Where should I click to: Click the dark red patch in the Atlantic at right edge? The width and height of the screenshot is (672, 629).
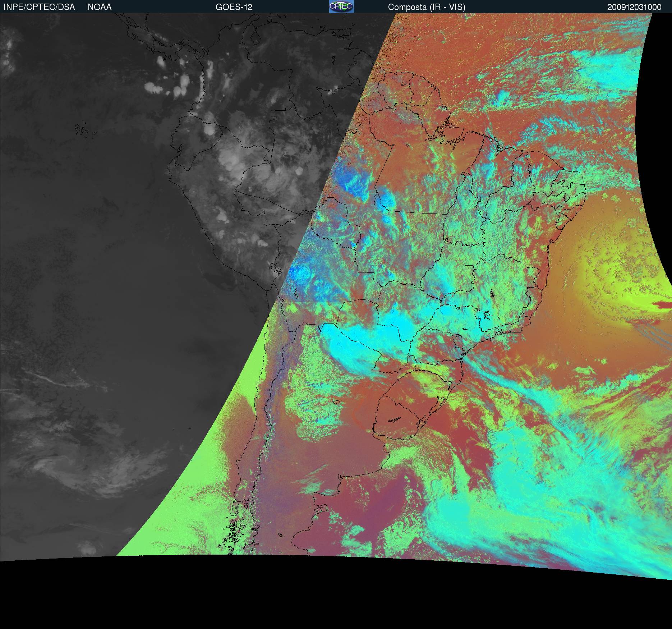[x=663, y=305]
